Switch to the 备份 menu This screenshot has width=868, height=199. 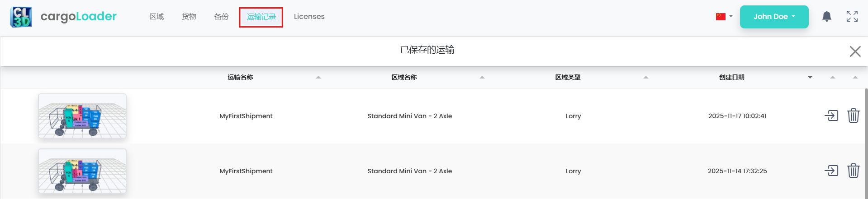pyautogui.click(x=221, y=17)
